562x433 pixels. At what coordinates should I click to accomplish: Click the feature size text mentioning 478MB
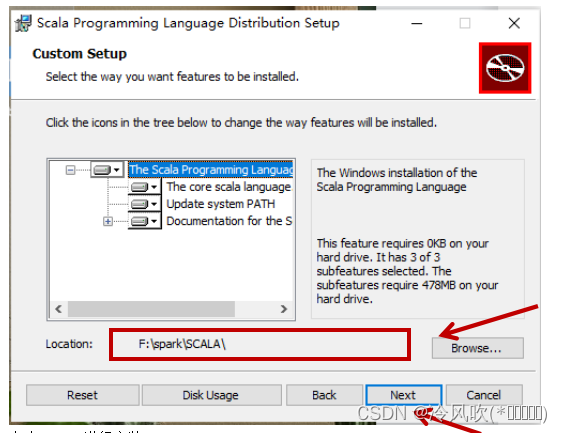pos(408,271)
